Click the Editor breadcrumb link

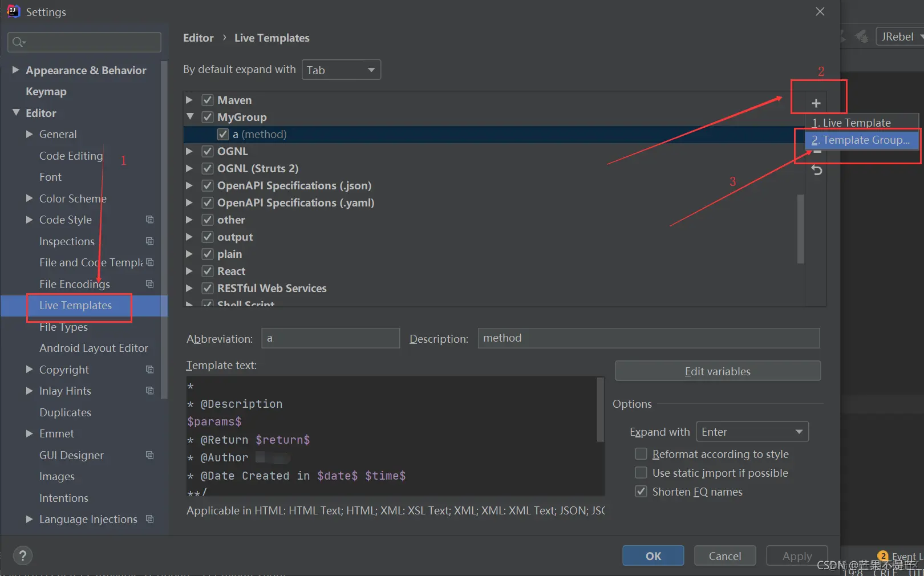(198, 38)
